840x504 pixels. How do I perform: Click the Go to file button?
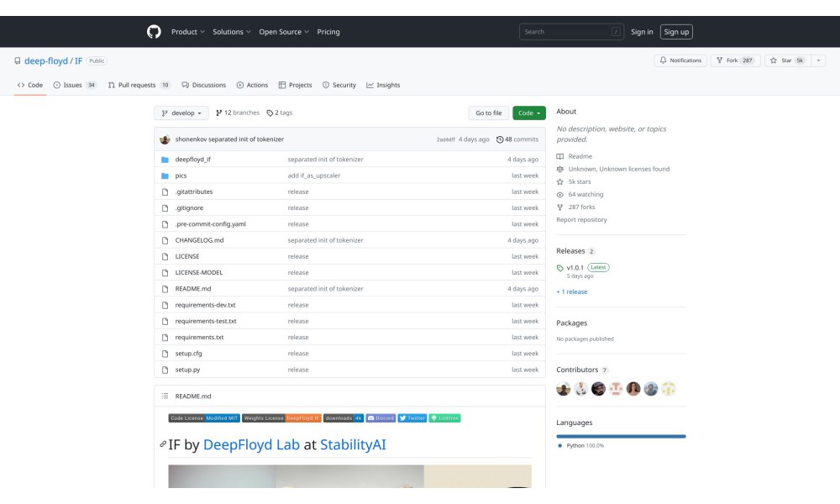click(x=489, y=113)
